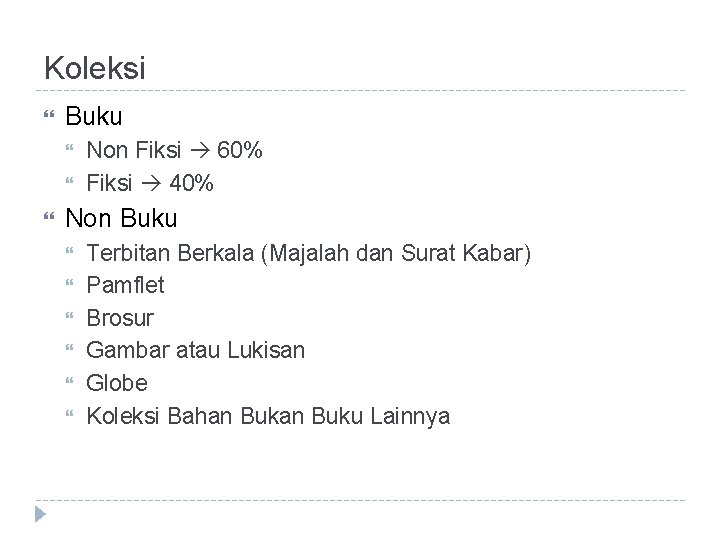The height and width of the screenshot is (540, 720).
Task: Click the Brosur list item
Action: click(x=120, y=318)
